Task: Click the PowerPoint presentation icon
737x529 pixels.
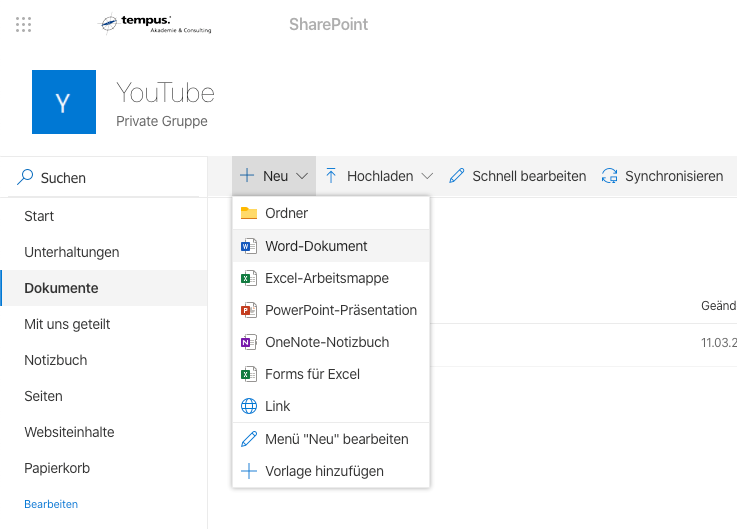Action: point(249,310)
